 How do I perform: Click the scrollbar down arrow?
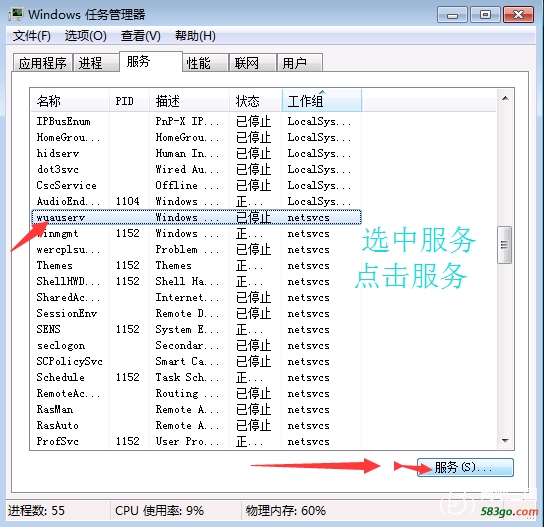click(505, 441)
